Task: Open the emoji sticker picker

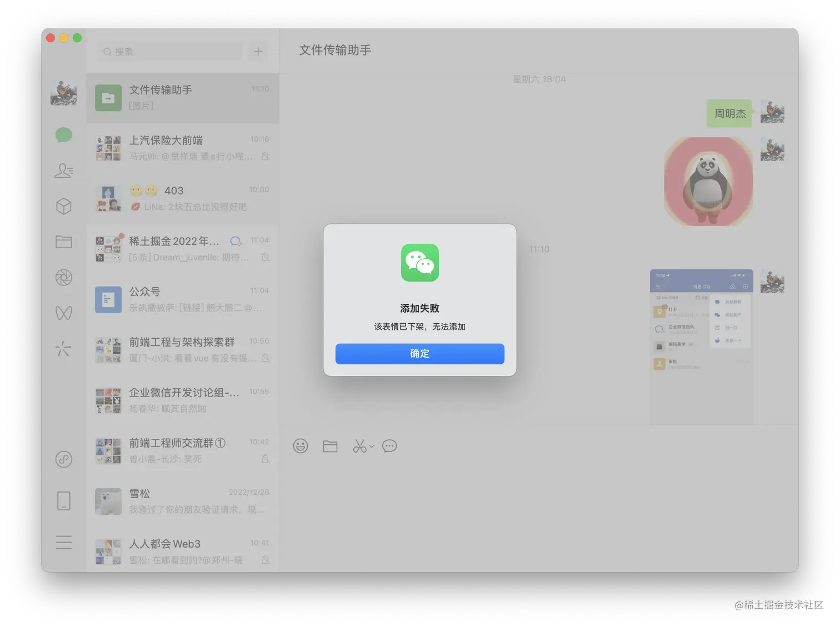Action: coord(301,446)
